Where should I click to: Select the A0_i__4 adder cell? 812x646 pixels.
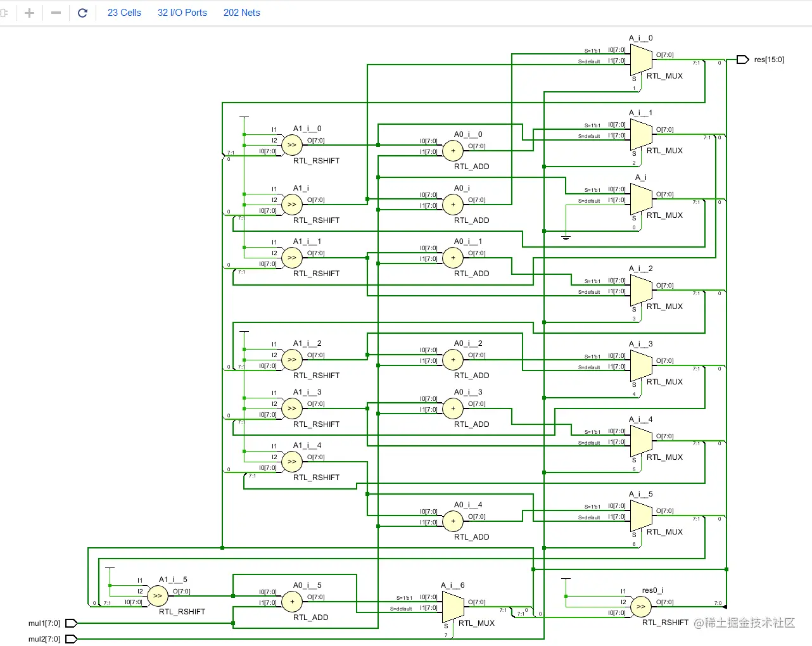453,521
